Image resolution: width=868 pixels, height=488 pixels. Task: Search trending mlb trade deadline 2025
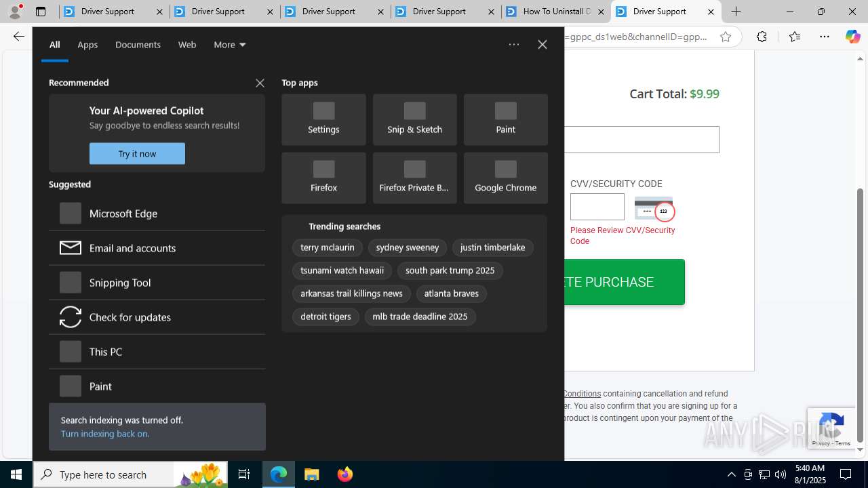pos(420,317)
